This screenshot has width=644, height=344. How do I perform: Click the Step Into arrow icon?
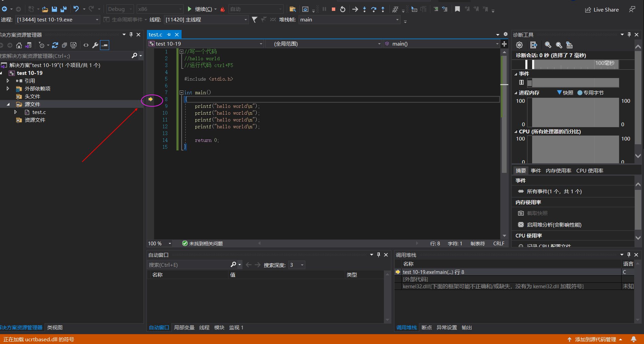[x=365, y=9]
